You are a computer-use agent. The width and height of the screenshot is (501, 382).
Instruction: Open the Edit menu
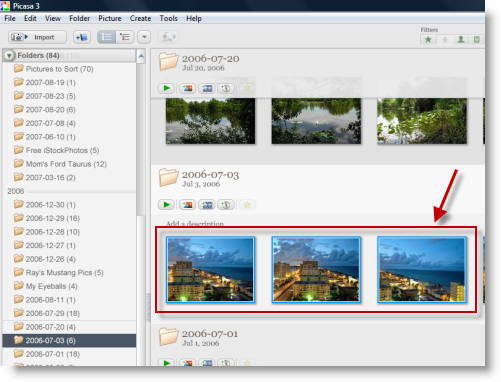(x=30, y=18)
